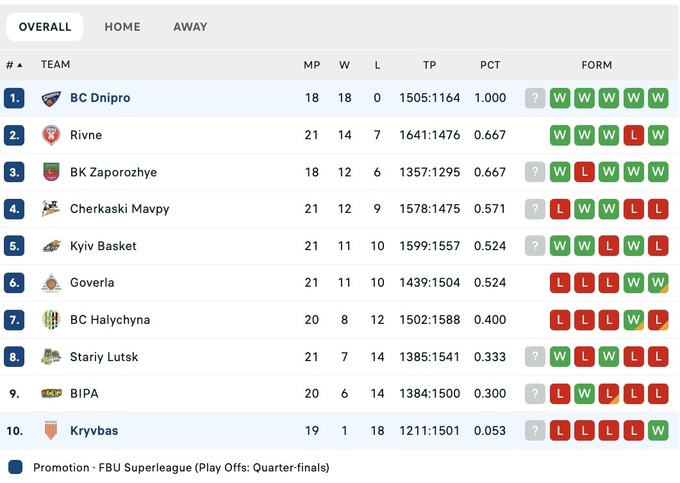This screenshot has height=483, width=680.
Task: Sort standings by PCT column
Action: pos(490,65)
